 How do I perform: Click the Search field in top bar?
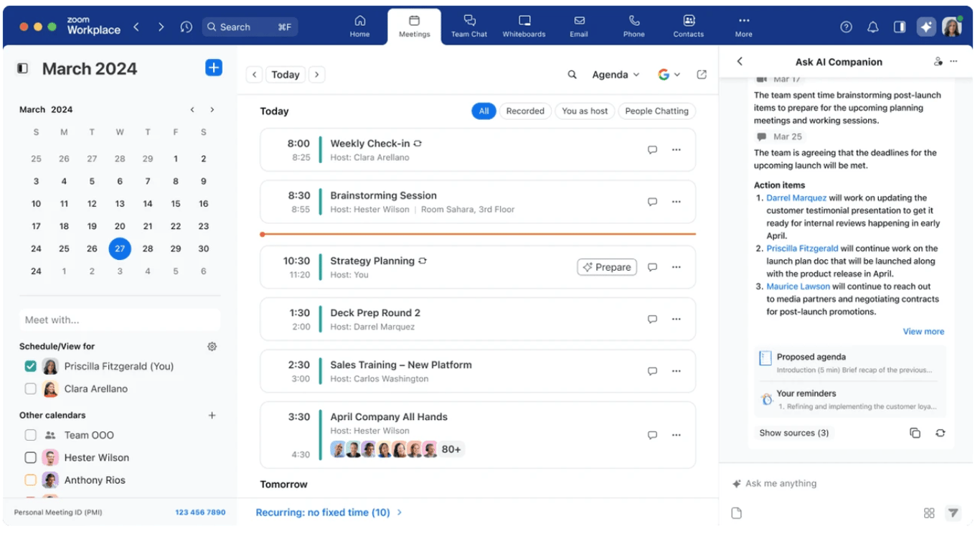point(250,27)
